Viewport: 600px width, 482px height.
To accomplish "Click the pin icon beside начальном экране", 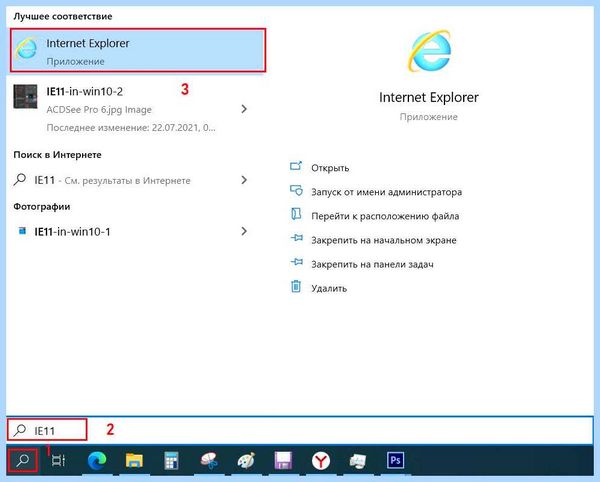I will tap(296, 238).
